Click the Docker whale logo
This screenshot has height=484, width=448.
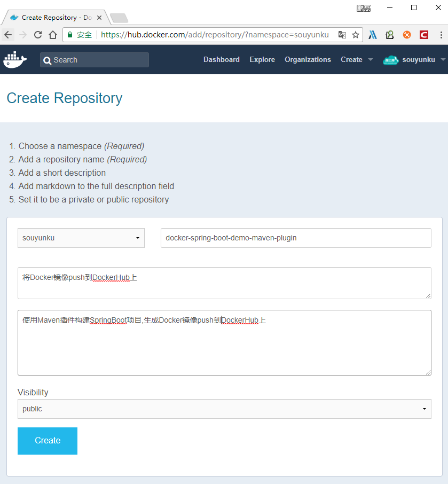[x=15, y=60]
